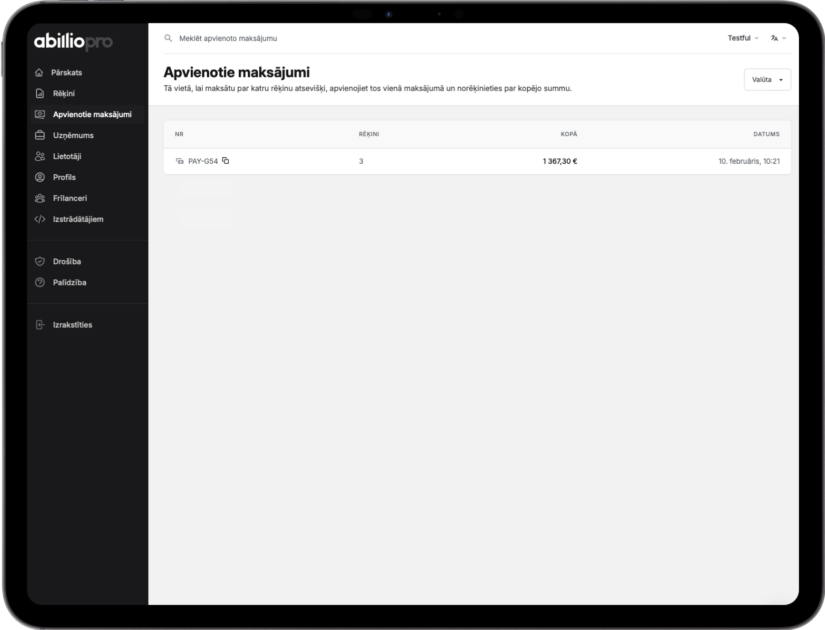Click the Drošība shield icon

tap(39, 261)
